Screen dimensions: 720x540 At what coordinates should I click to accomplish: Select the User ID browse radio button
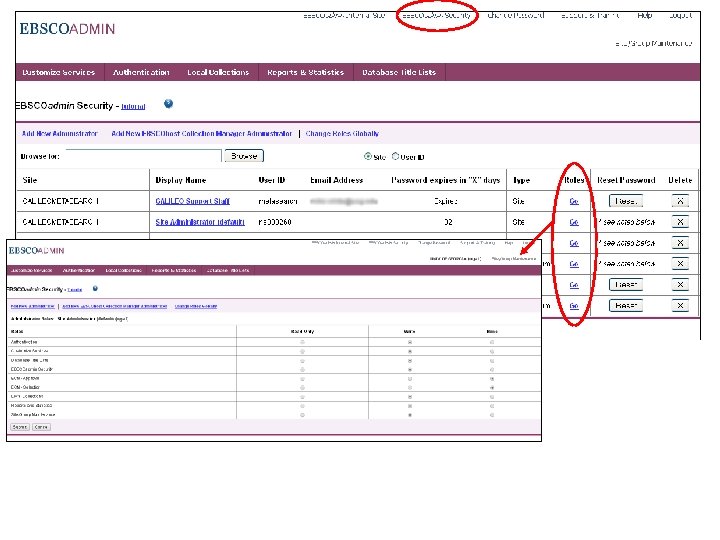point(395,156)
